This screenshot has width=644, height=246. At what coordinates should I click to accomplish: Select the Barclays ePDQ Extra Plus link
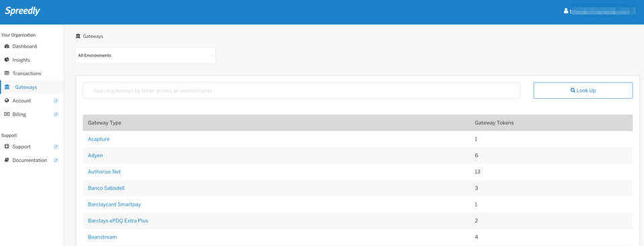[x=118, y=221]
